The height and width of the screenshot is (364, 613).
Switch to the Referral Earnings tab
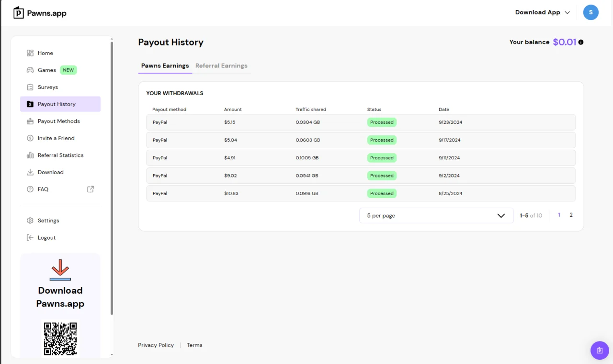point(221,66)
